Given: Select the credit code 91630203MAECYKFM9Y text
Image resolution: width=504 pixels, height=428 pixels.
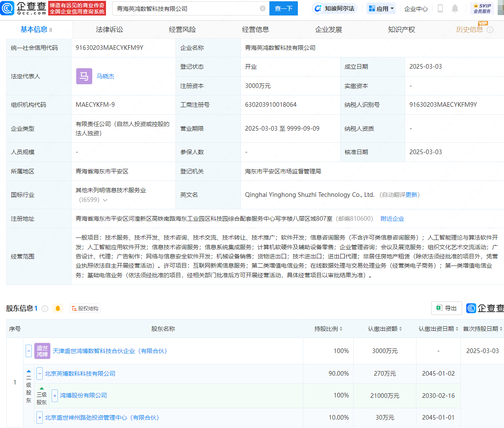Looking at the screenshot, I should coord(109,48).
